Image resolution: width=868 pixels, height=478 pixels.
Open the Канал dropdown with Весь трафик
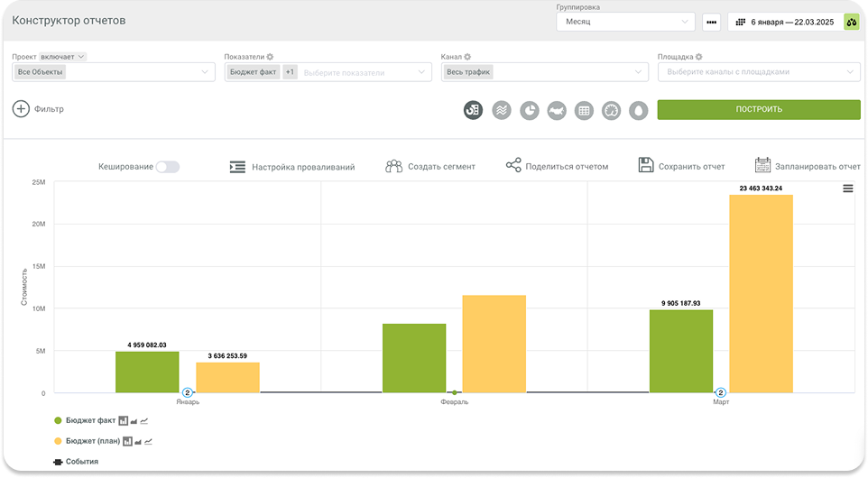pyautogui.click(x=544, y=72)
